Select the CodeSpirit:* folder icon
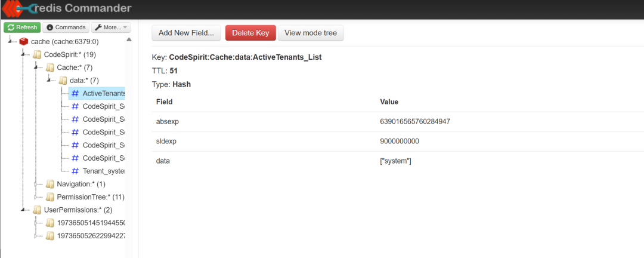Viewport: 644px width, 258px height. point(37,55)
